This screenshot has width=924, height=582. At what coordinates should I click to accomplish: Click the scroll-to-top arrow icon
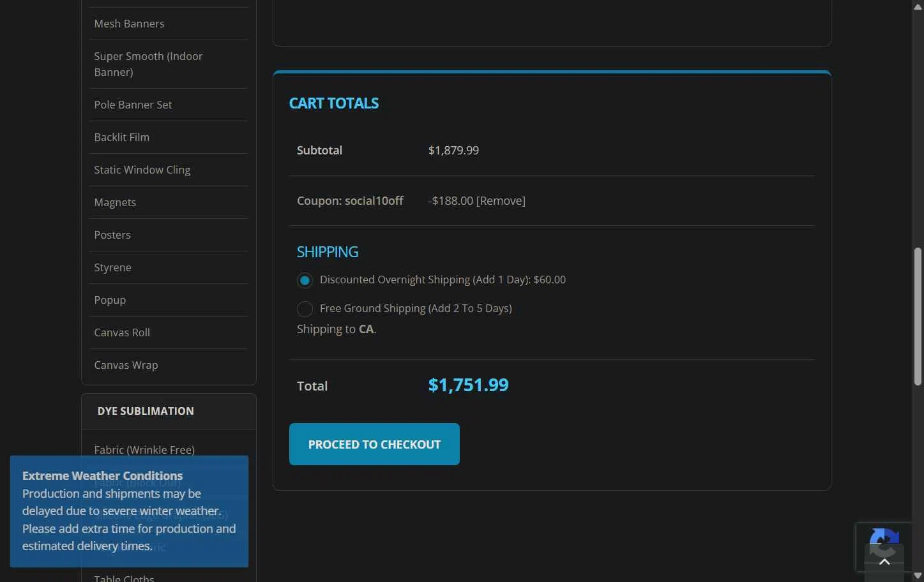coord(884,562)
